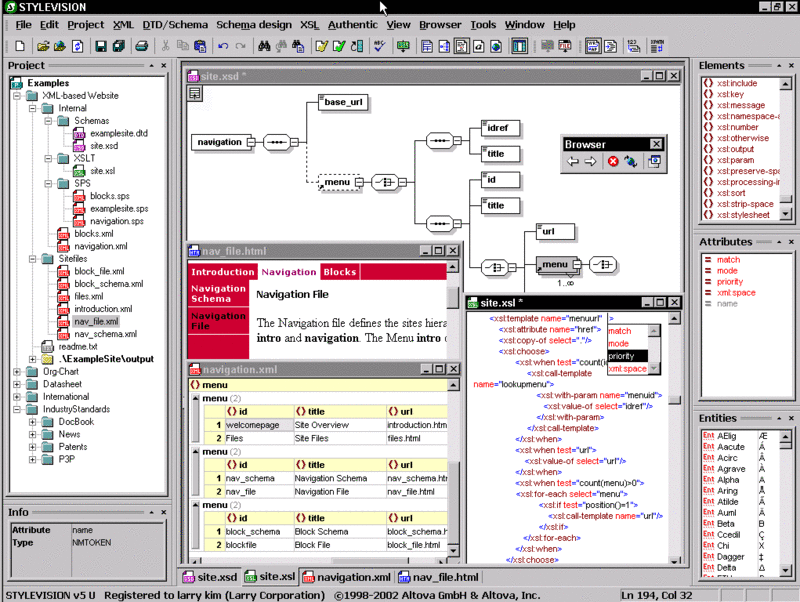Click the up arrow of site.xsl scrollbar
This screenshot has height=602, width=800.
click(x=674, y=318)
